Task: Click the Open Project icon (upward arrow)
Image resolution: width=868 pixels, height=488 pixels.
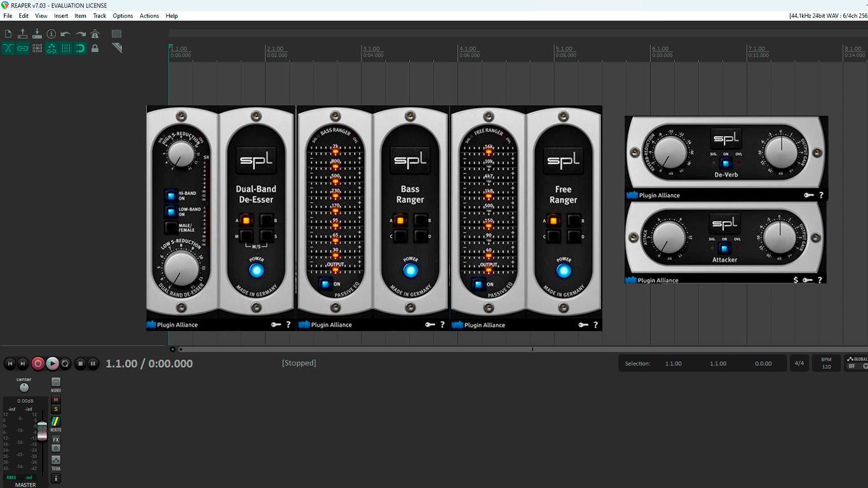Action: click(23, 34)
